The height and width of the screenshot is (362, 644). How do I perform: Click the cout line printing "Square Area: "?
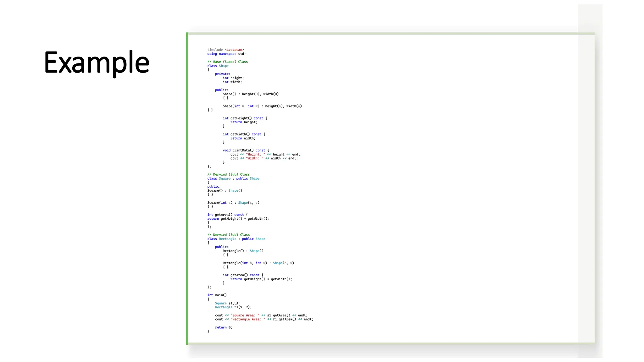pos(261,315)
